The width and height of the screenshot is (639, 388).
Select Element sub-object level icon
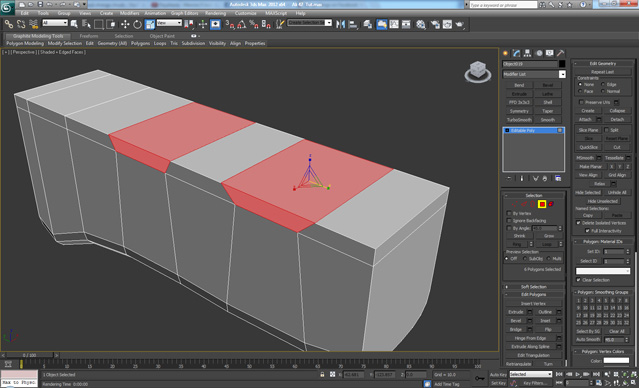click(551, 204)
